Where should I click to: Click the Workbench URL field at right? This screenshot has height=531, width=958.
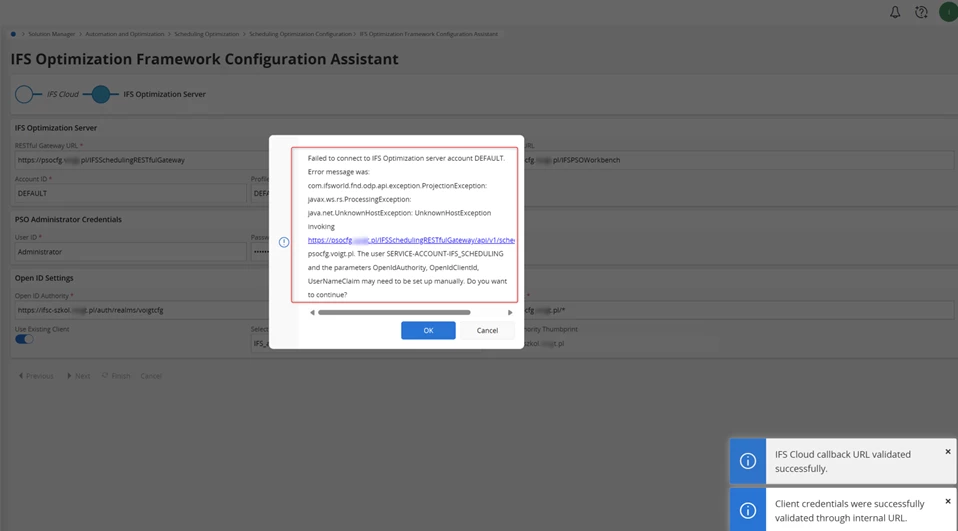pos(739,160)
